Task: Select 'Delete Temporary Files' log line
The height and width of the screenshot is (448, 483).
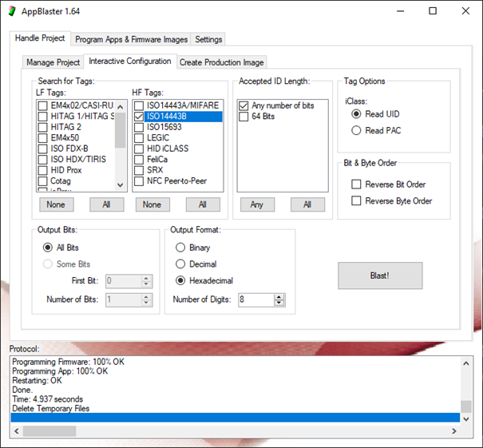Action: coord(51,409)
